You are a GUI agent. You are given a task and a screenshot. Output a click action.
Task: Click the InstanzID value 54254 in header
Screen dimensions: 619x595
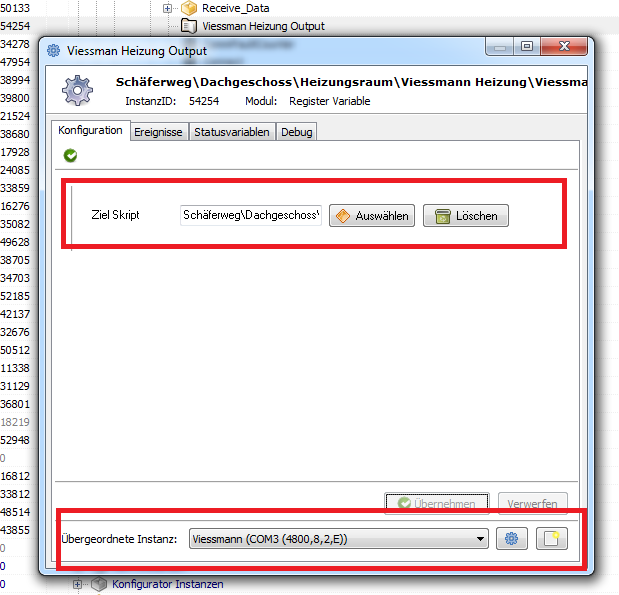[204, 101]
